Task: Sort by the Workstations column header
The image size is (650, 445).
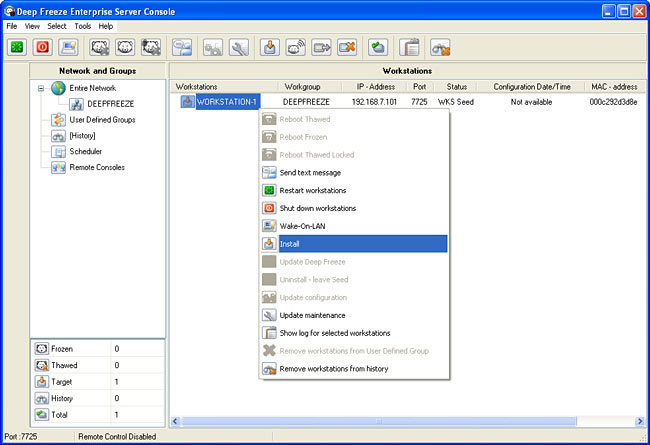Action: click(x=224, y=87)
